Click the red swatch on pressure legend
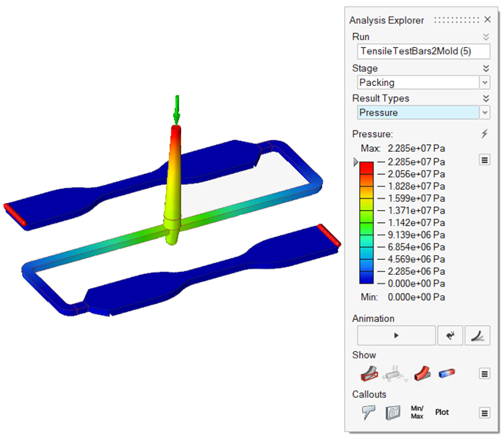Screen dimensions: 504x437 [366, 167]
